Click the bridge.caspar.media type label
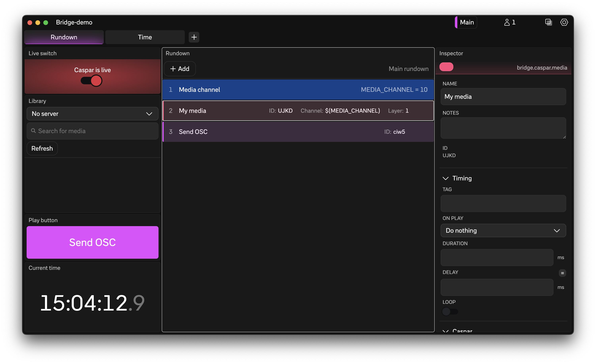 click(542, 68)
